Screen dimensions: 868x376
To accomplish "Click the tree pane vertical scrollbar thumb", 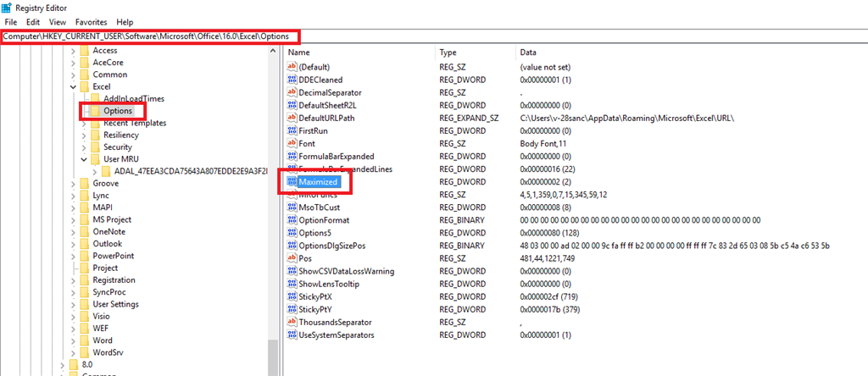I will pyautogui.click(x=273, y=357).
